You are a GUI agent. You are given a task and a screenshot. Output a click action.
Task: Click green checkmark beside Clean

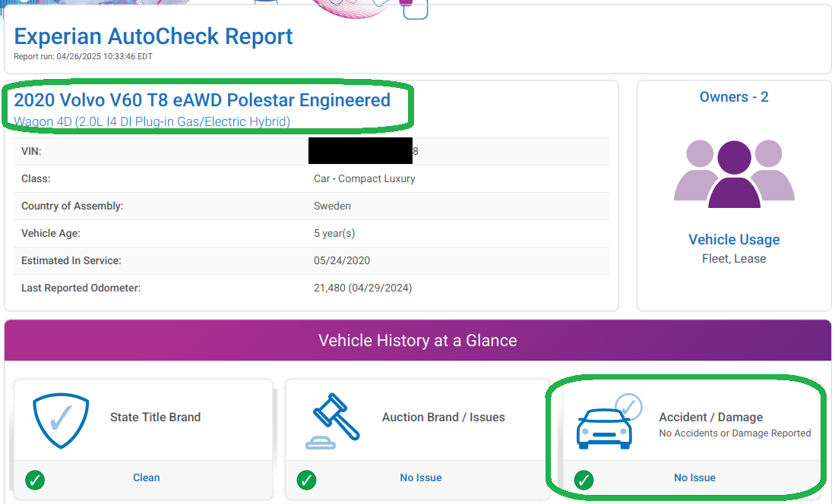[x=35, y=480]
